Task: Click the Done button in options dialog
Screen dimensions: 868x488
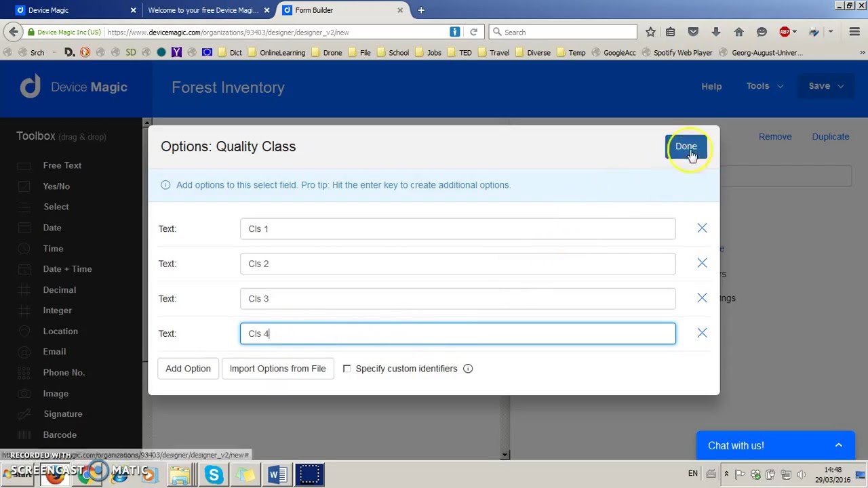Action: (686, 146)
